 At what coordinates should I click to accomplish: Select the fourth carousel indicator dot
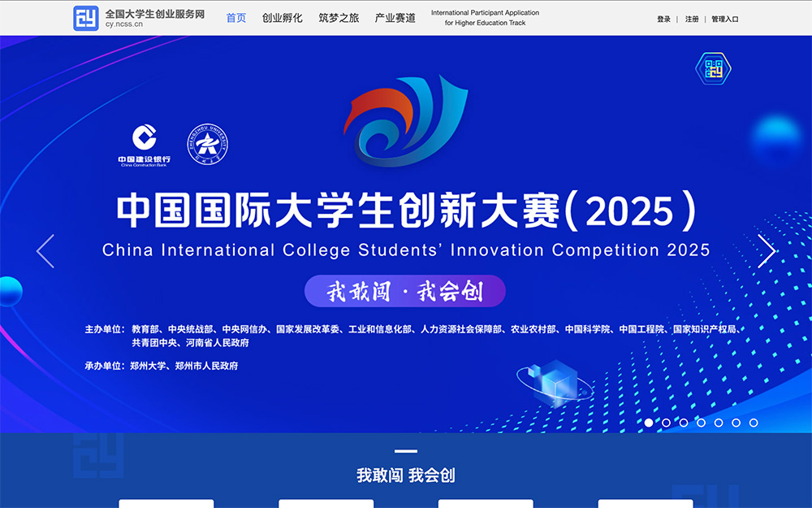point(702,423)
